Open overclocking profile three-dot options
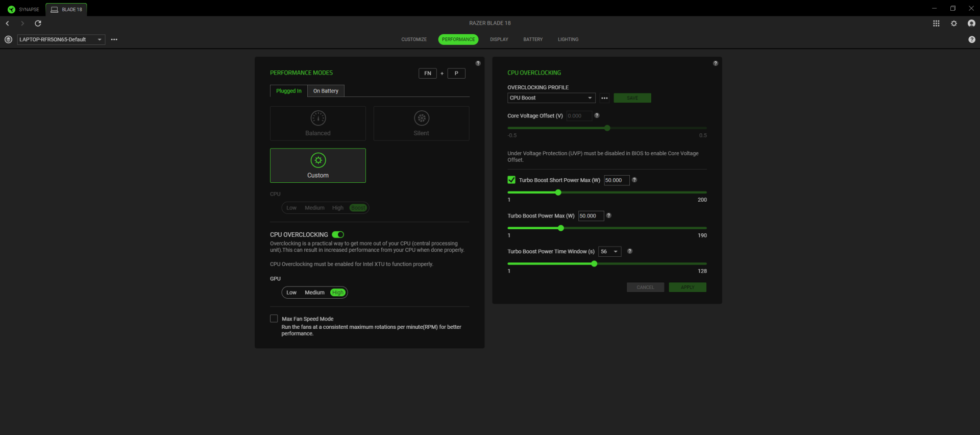 pyautogui.click(x=604, y=98)
